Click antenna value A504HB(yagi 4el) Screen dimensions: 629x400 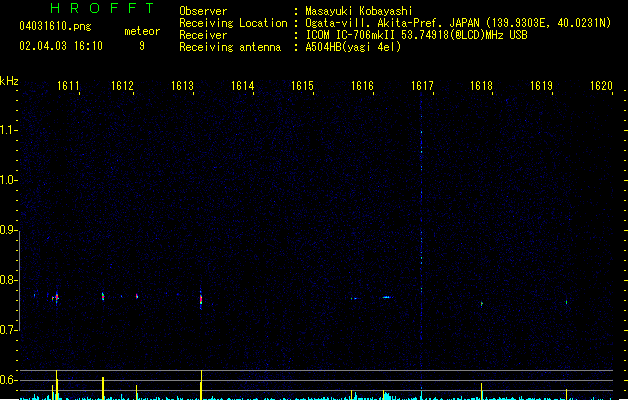(x=353, y=47)
